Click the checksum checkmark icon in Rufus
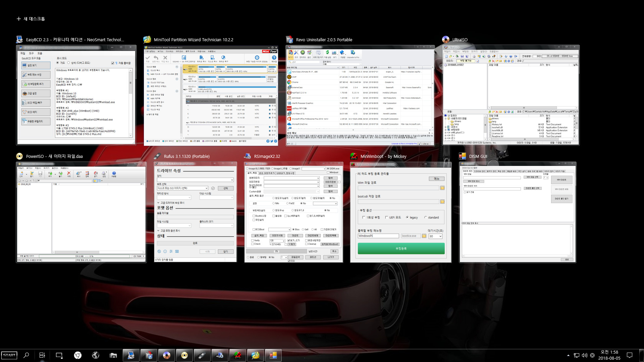The image size is (644, 362). [213, 188]
